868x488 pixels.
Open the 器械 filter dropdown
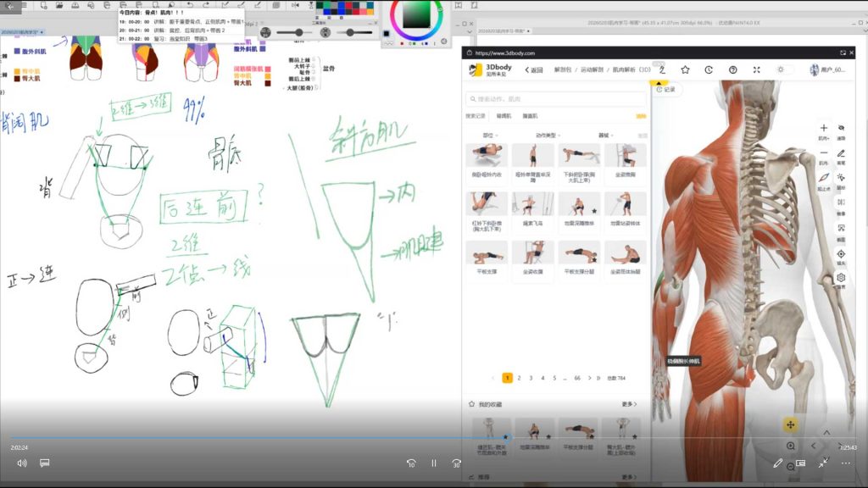(x=605, y=136)
